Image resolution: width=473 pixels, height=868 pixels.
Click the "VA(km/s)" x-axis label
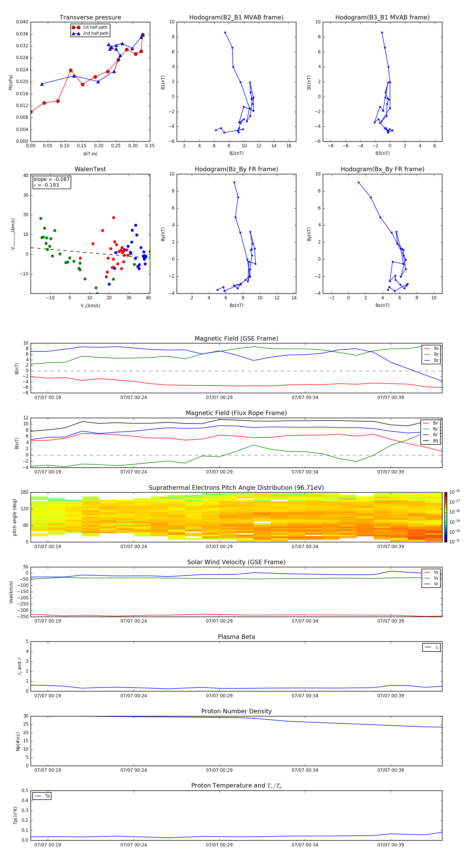coord(90,306)
